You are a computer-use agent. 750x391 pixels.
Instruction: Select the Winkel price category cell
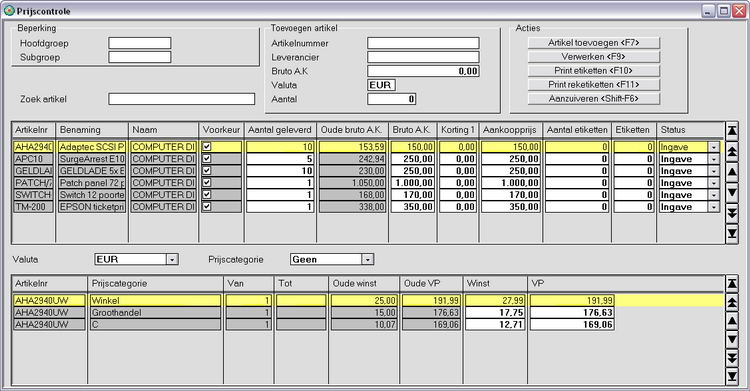(155, 301)
